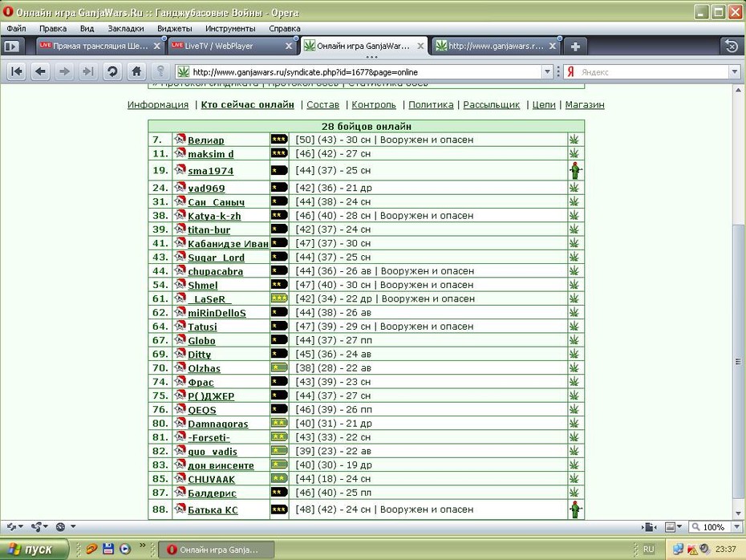This screenshot has height=560, width=746.
Task: Open the Магазин link
Action: (585, 104)
